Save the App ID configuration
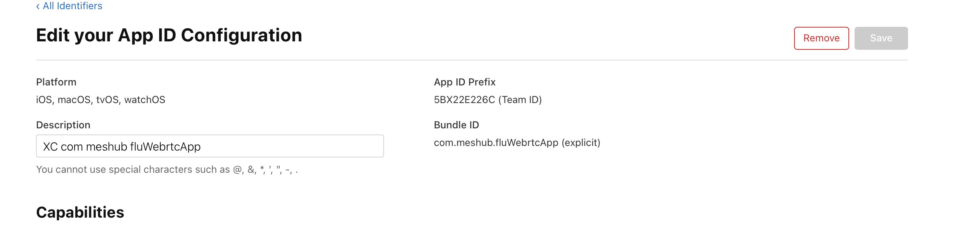Image resolution: width=980 pixels, height=236 pixels. (881, 38)
